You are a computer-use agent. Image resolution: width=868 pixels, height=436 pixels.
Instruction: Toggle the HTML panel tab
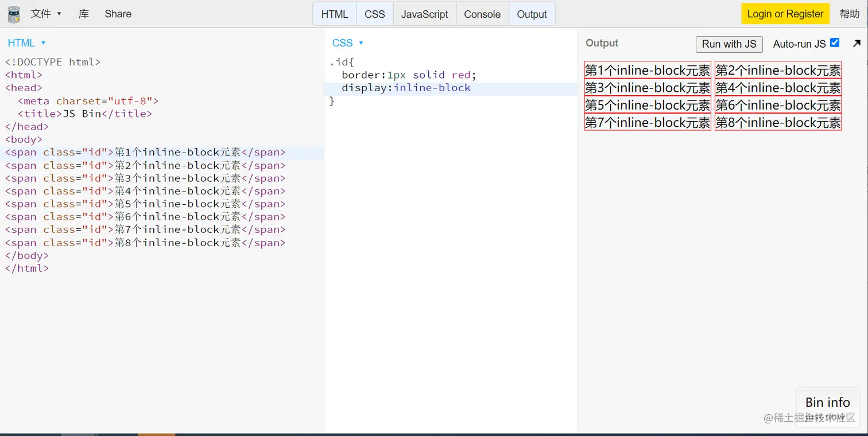(x=335, y=14)
